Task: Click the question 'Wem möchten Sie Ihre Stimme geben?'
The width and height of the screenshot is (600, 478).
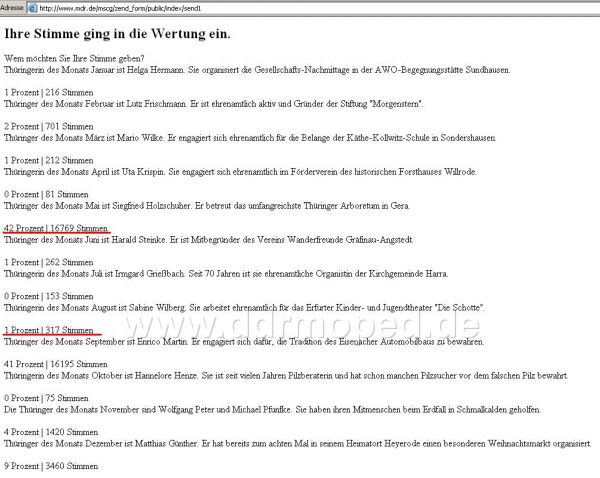Action: 74,58
